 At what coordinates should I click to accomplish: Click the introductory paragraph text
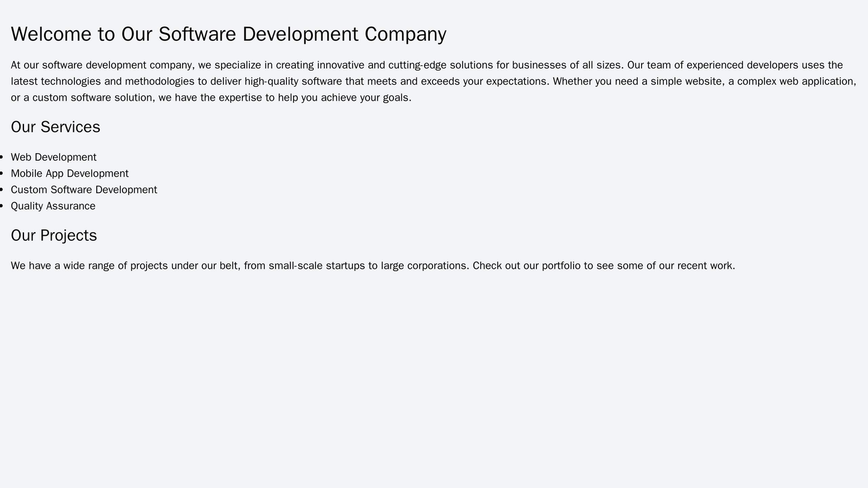420,81
